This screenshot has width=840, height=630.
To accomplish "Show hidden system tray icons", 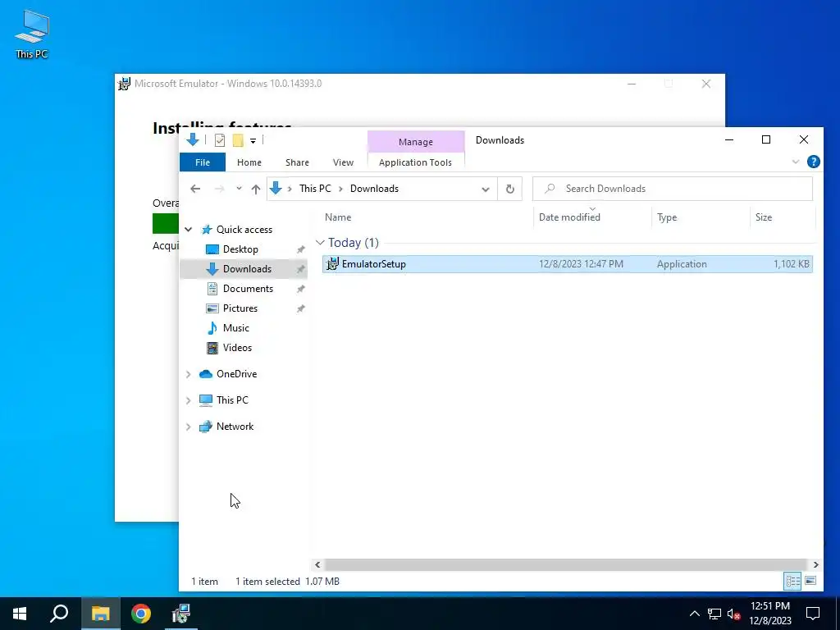I will (x=694, y=614).
